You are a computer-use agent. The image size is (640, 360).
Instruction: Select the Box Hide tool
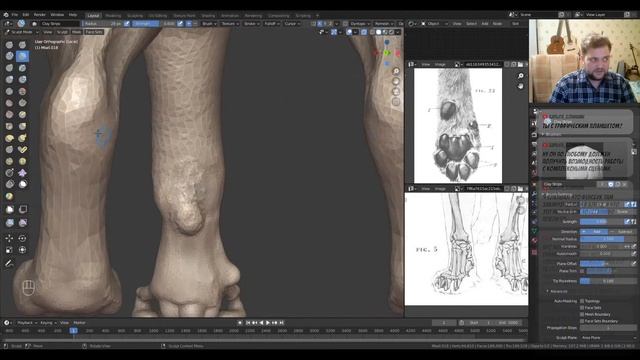(x=22, y=209)
